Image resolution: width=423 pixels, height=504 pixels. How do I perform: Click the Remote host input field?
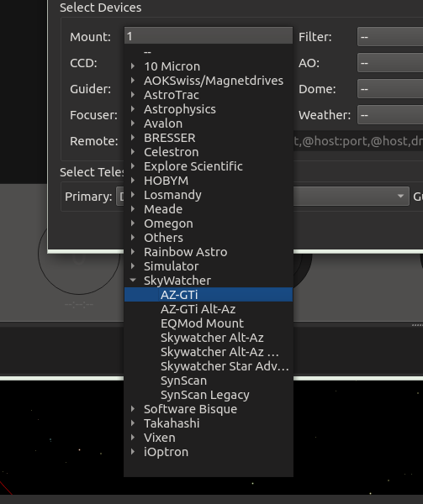[357, 141]
